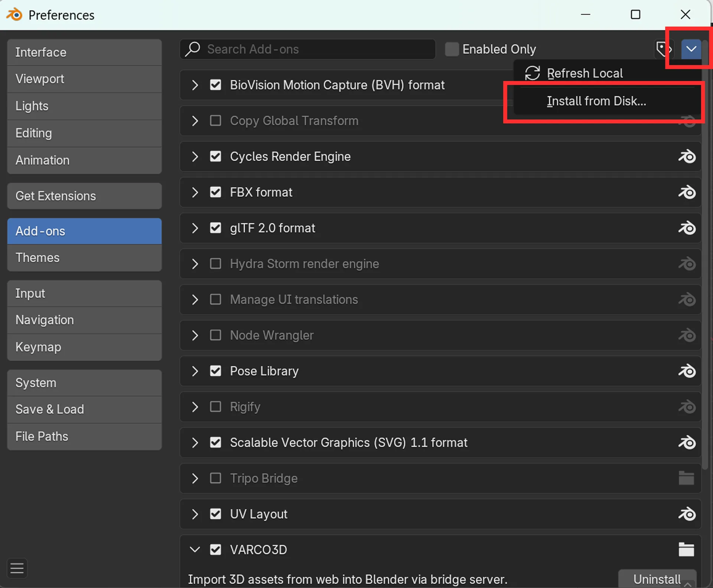Choose Refresh Local menu entry
Image resolution: width=713 pixels, height=588 pixels.
click(608, 73)
